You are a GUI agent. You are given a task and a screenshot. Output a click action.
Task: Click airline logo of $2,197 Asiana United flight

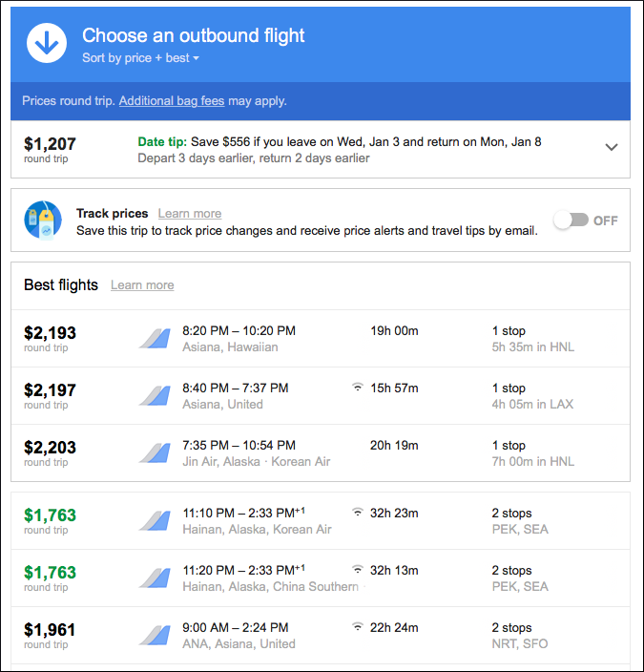tap(155, 395)
